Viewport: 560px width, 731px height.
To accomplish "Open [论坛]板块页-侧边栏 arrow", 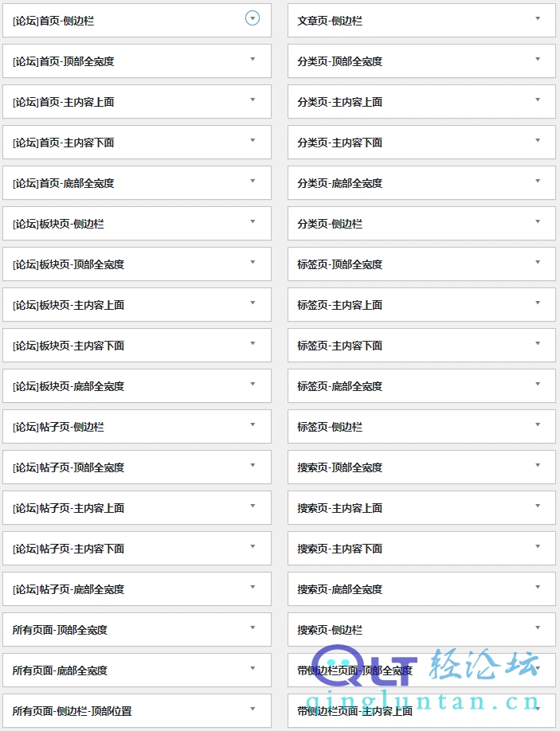I will 253,221.
